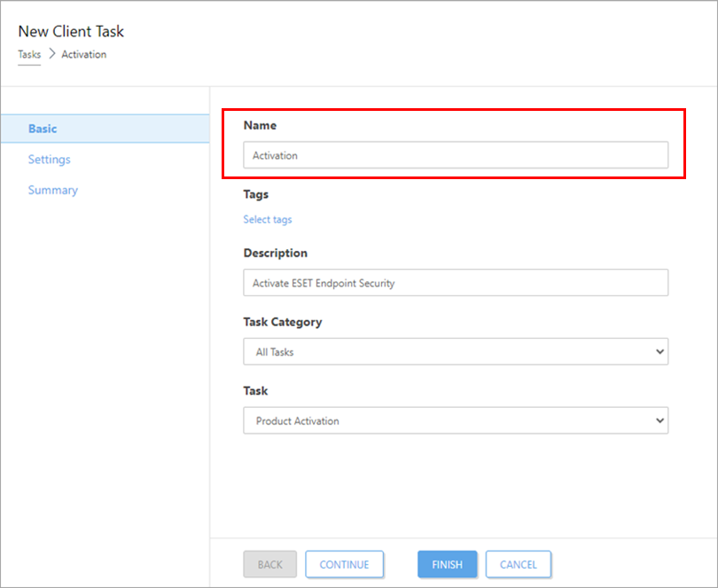Click the Select tags link
This screenshot has width=718, height=588.
pyautogui.click(x=268, y=219)
